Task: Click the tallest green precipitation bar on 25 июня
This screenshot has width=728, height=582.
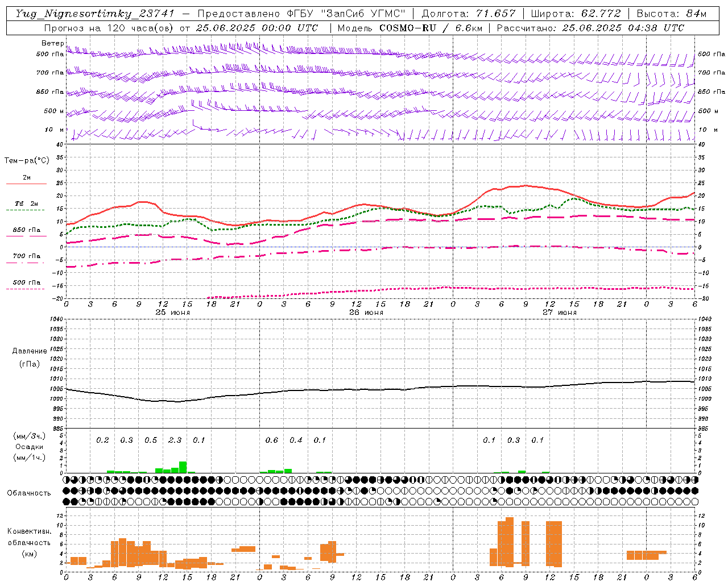Action: [x=183, y=467]
